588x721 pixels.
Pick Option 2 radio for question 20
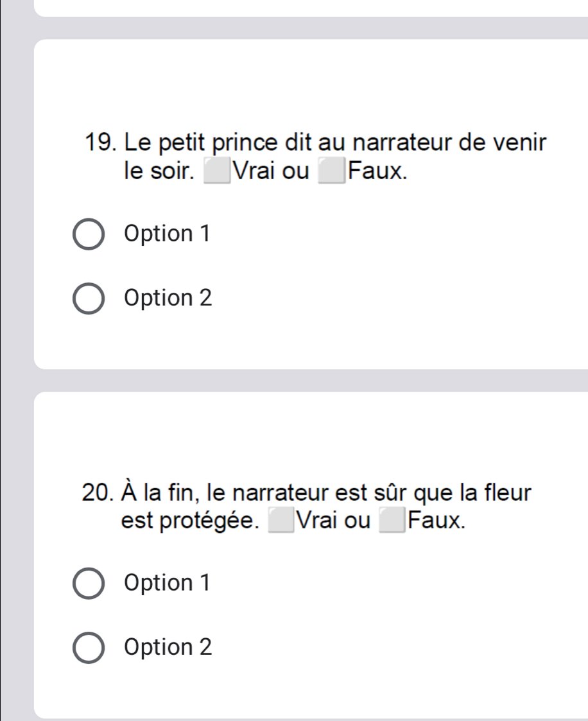(89, 647)
